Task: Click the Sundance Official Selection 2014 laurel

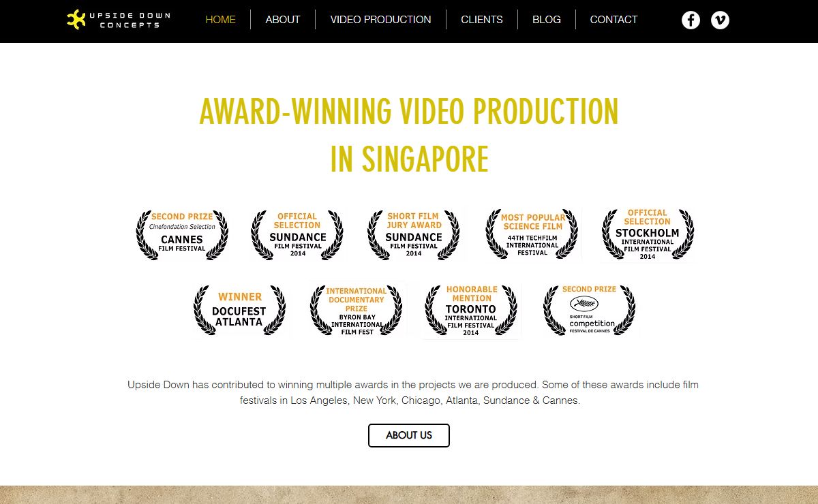Action: click(x=297, y=234)
